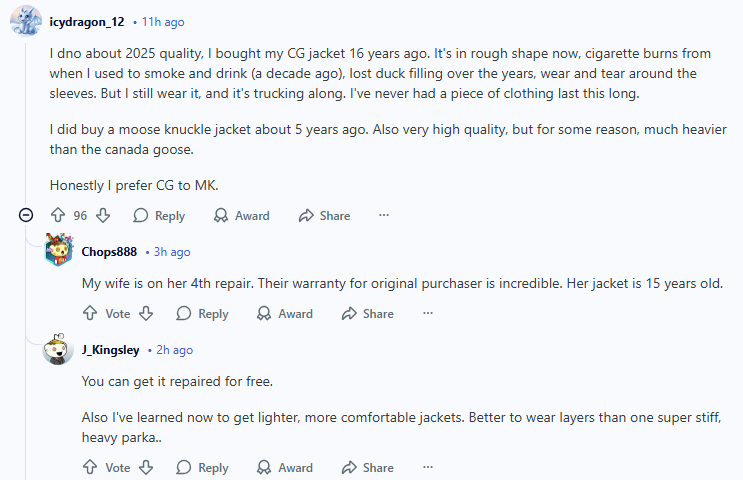Collapse icydragon_12's comment thread
This screenshot has height=480, width=743.
pyautogui.click(x=26, y=215)
